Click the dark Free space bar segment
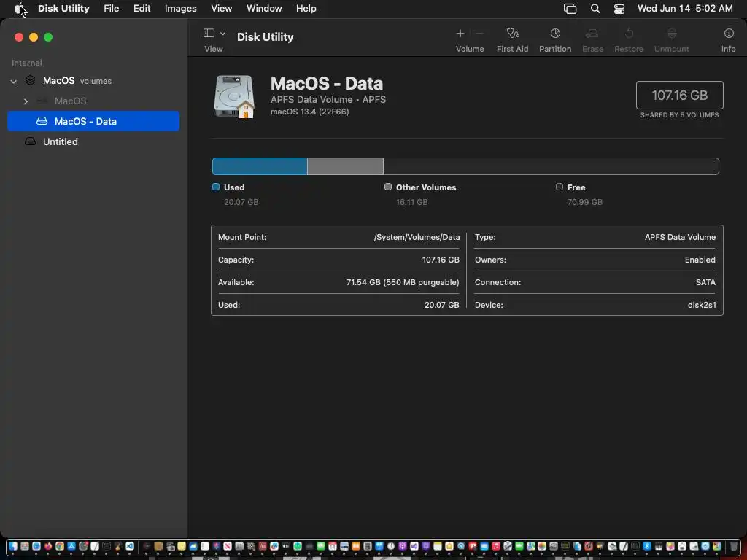The image size is (747, 560). (551, 166)
